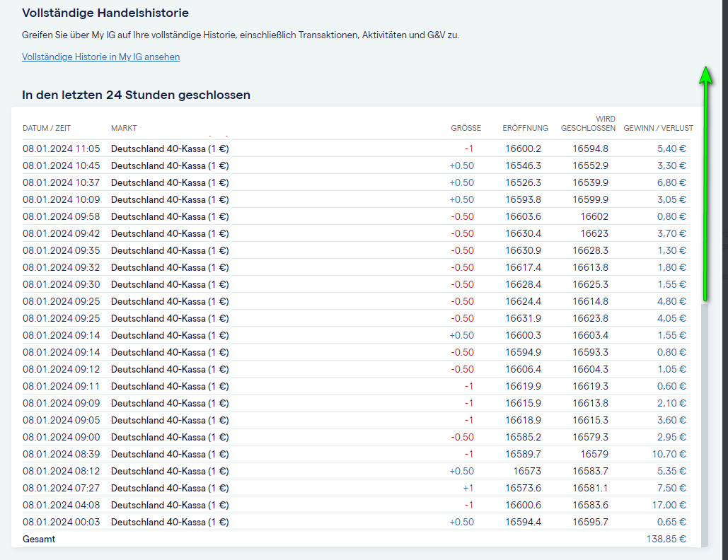Screen dimensions: 728x560
Task: Click the DATUM / ZEIT column header
Action: tap(47, 128)
